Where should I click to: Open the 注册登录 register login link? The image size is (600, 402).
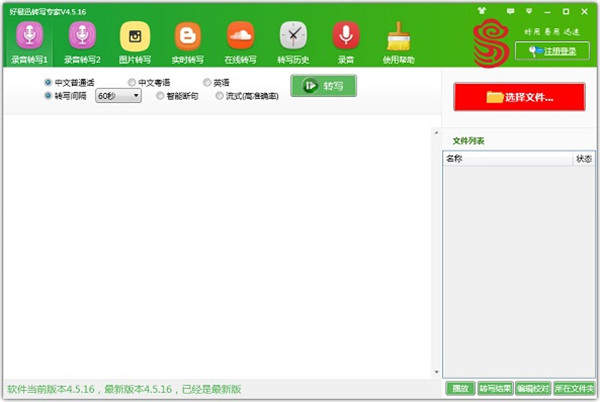pyautogui.click(x=552, y=51)
